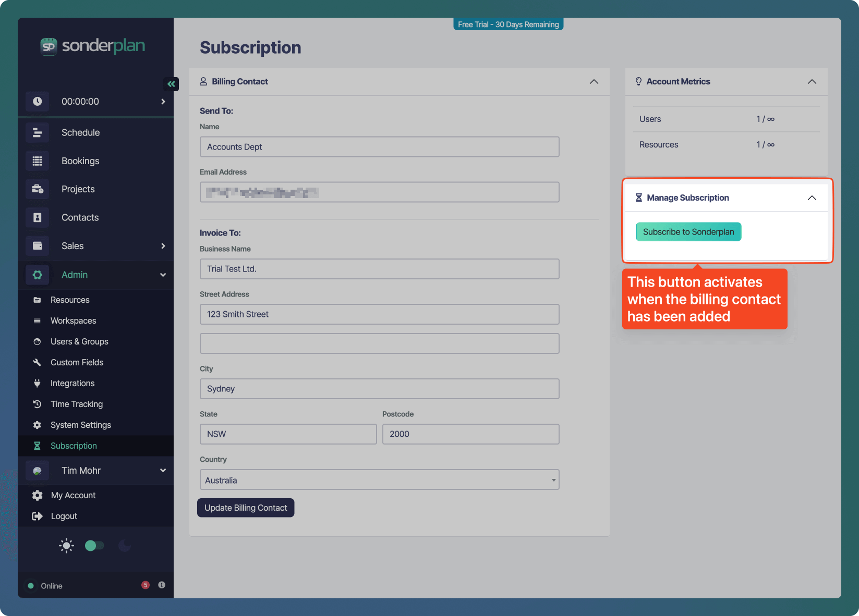Click the Name field with Accounts Dept
Screen dimensions: 859x616
point(380,147)
